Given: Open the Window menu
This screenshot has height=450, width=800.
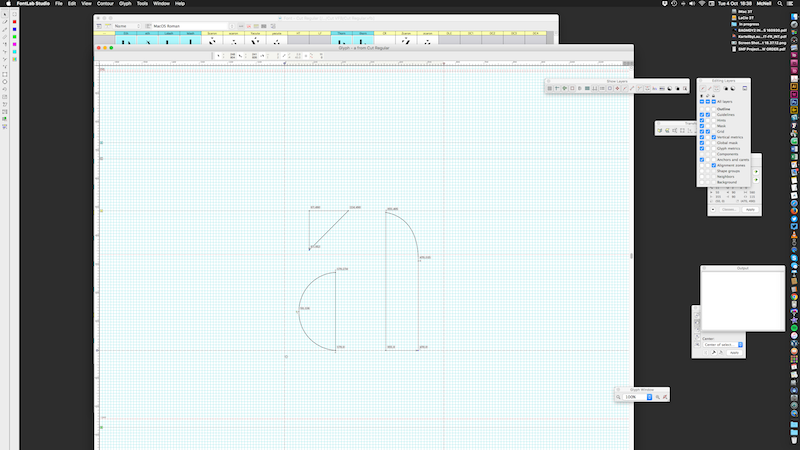Looking at the screenshot, I should coord(161,4).
